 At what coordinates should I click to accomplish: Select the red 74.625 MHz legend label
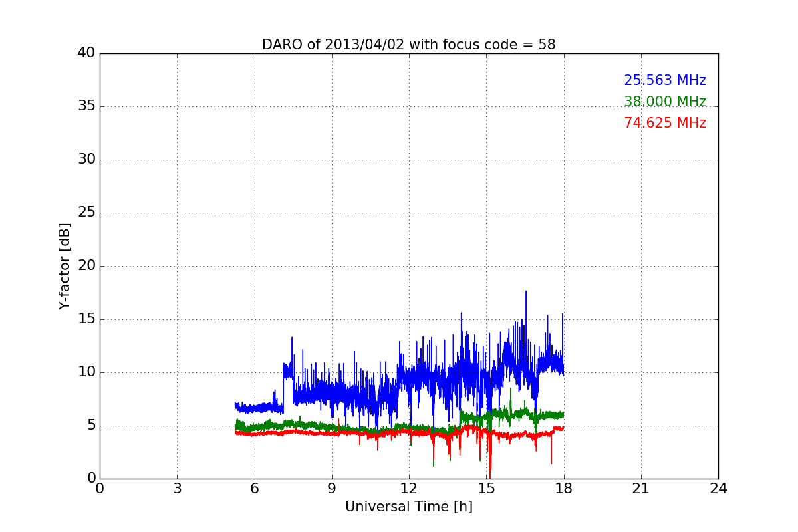[665, 123]
